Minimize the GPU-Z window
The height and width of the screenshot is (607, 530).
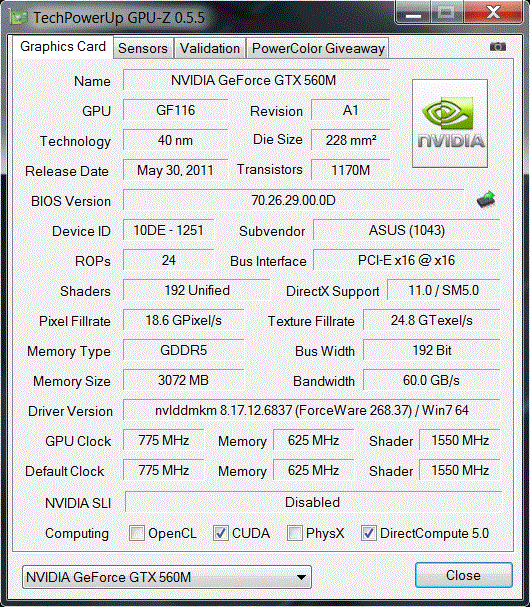tap(413, 13)
